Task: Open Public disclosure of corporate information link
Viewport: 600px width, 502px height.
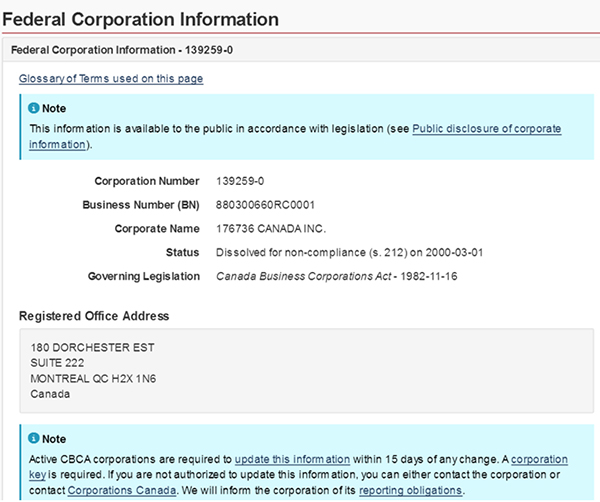Action: pyautogui.click(x=486, y=129)
